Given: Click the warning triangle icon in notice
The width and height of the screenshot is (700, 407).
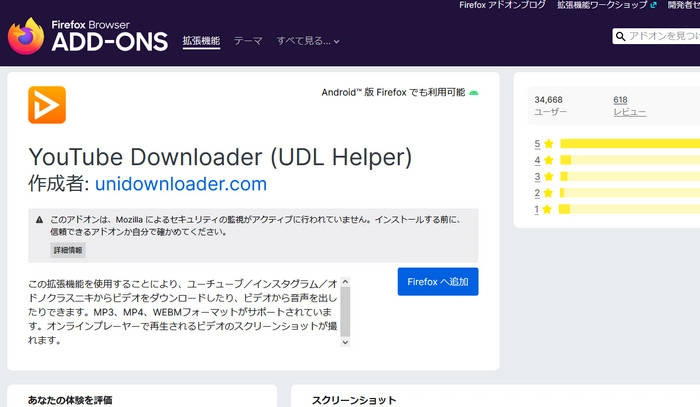Looking at the screenshot, I should [x=40, y=219].
